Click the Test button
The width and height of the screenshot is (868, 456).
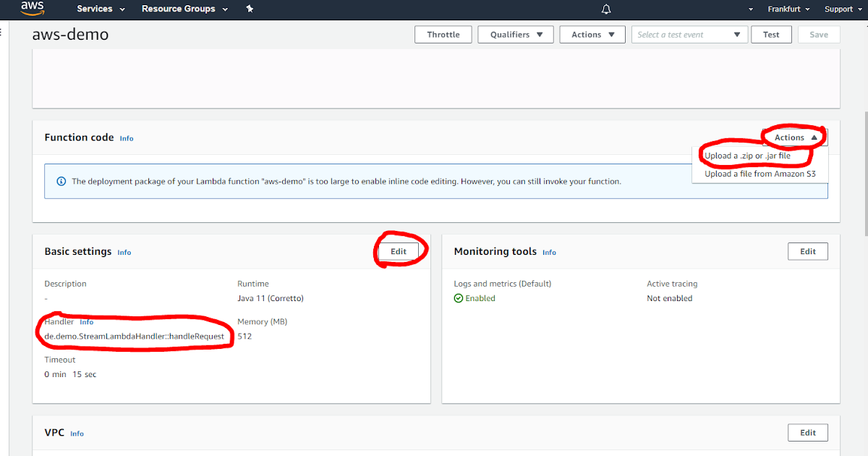771,34
